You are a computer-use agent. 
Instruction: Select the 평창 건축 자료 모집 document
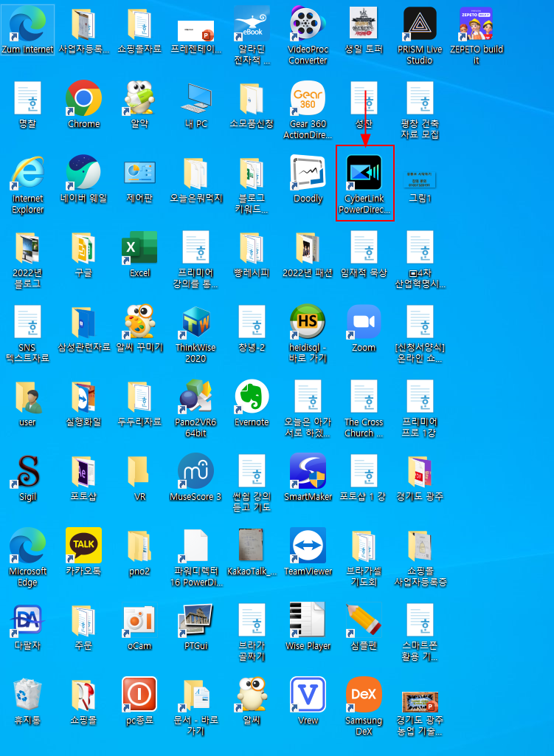tap(420, 98)
